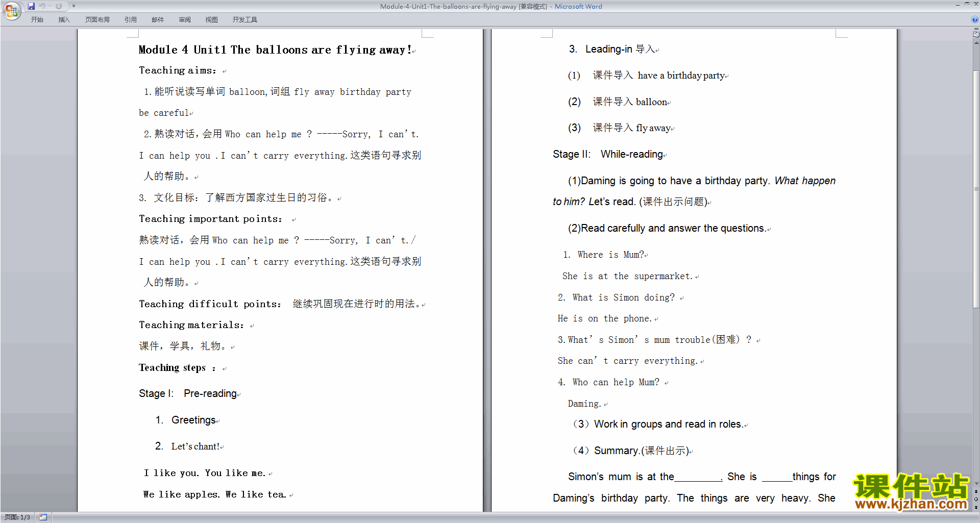Click the '3. Leading-in 导入' heading
This screenshot has height=523, width=980.
pyautogui.click(x=612, y=49)
